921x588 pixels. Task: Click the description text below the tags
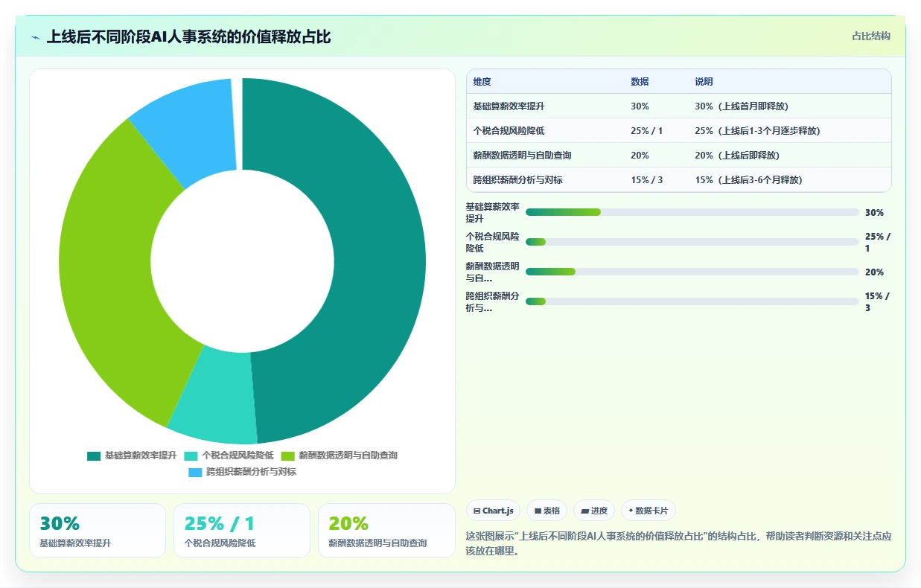[x=678, y=544]
